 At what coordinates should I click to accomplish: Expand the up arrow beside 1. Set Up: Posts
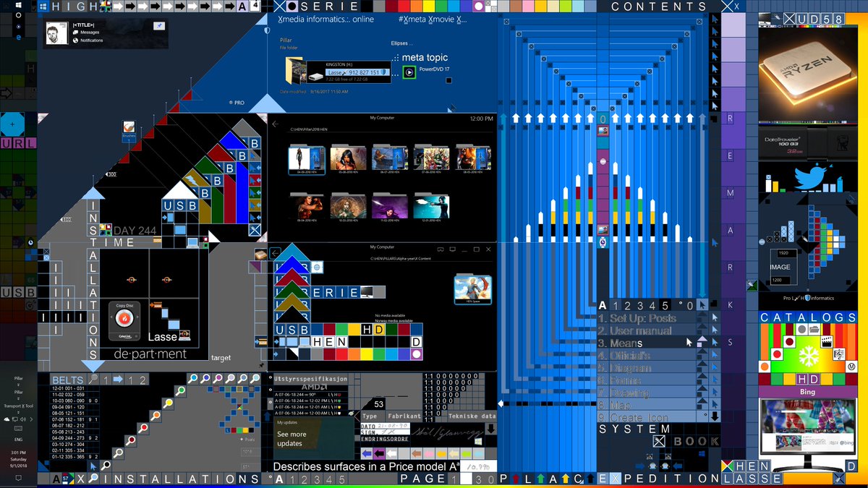[x=702, y=318]
